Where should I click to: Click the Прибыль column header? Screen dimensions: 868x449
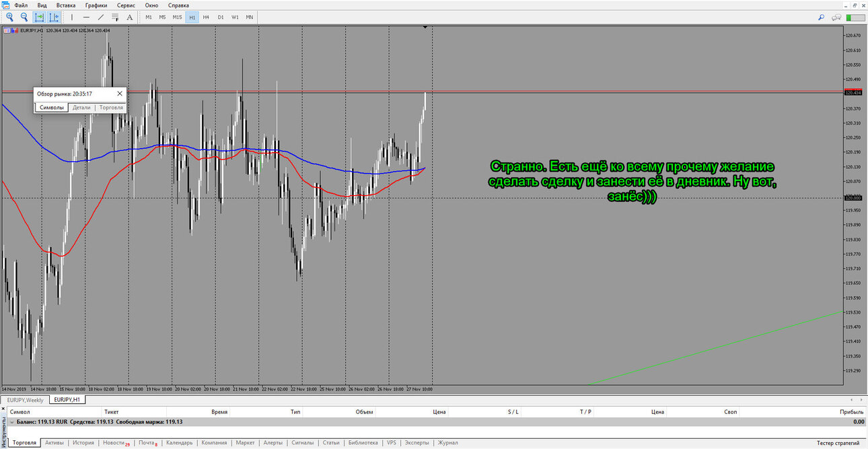coord(852,411)
